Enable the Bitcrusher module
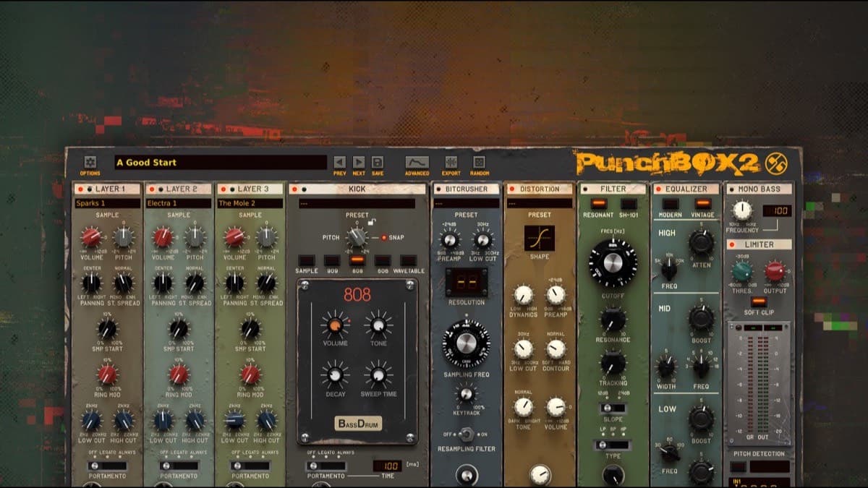868x488 pixels. pyautogui.click(x=438, y=189)
